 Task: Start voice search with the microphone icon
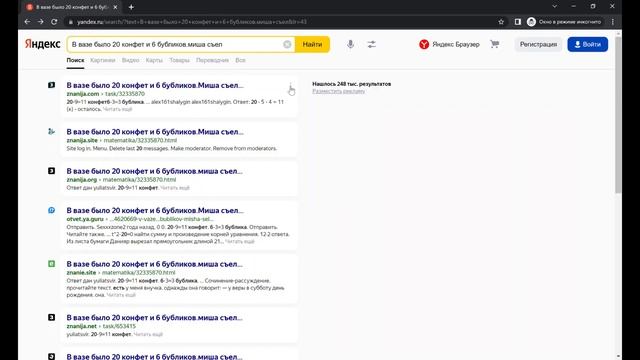[350, 44]
